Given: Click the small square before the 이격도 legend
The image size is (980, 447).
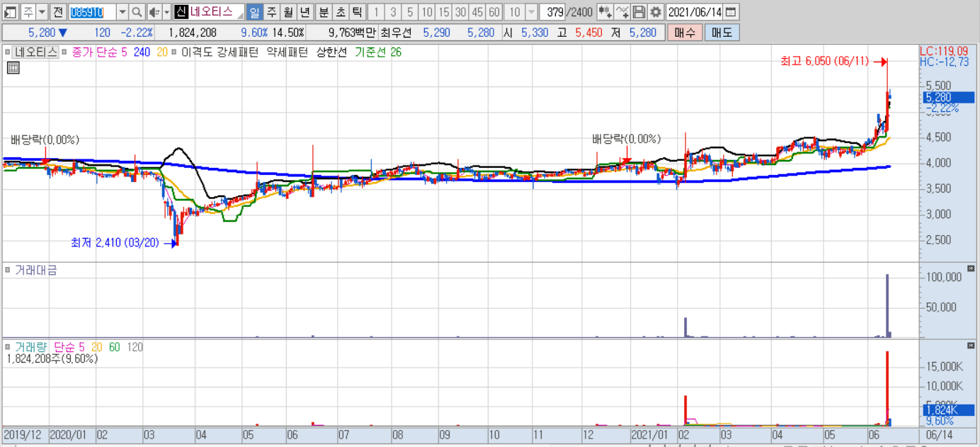Looking at the screenshot, I should pyautogui.click(x=176, y=52).
